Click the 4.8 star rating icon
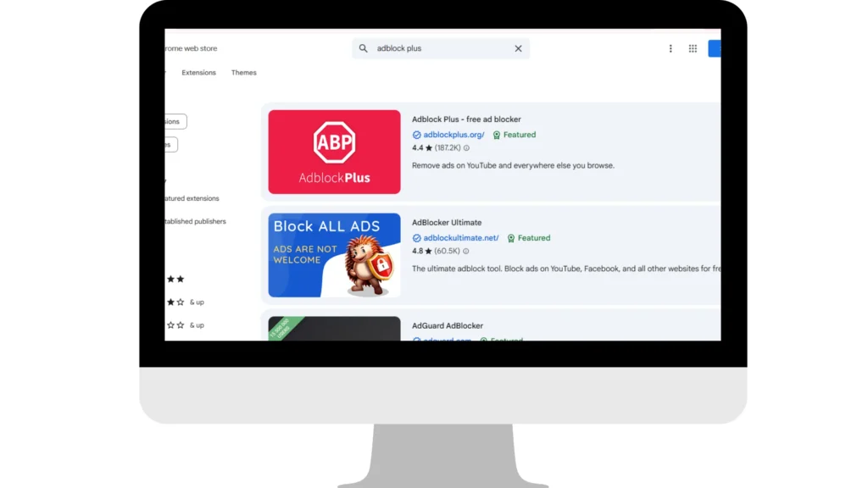 pos(428,251)
